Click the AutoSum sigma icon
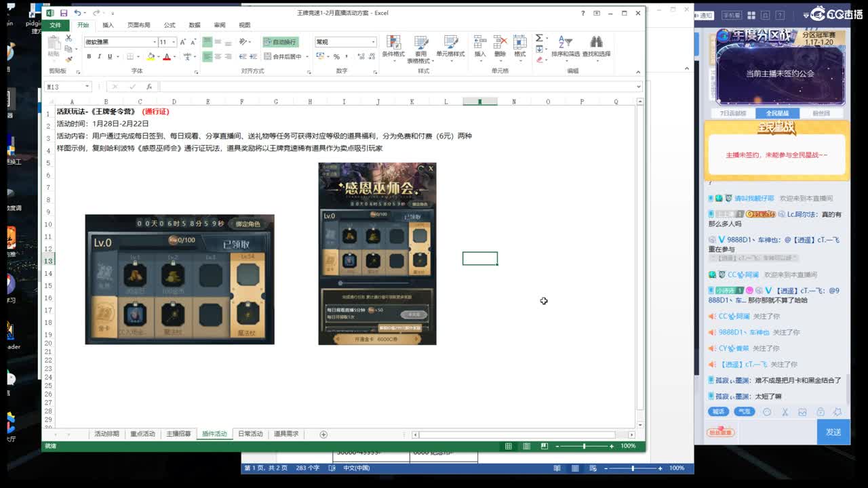 (539, 39)
